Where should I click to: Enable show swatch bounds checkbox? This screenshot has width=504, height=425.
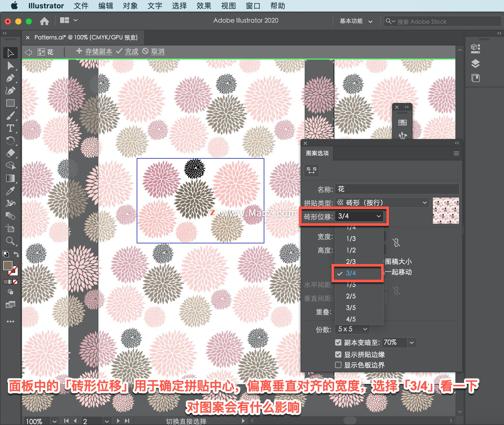click(338, 365)
